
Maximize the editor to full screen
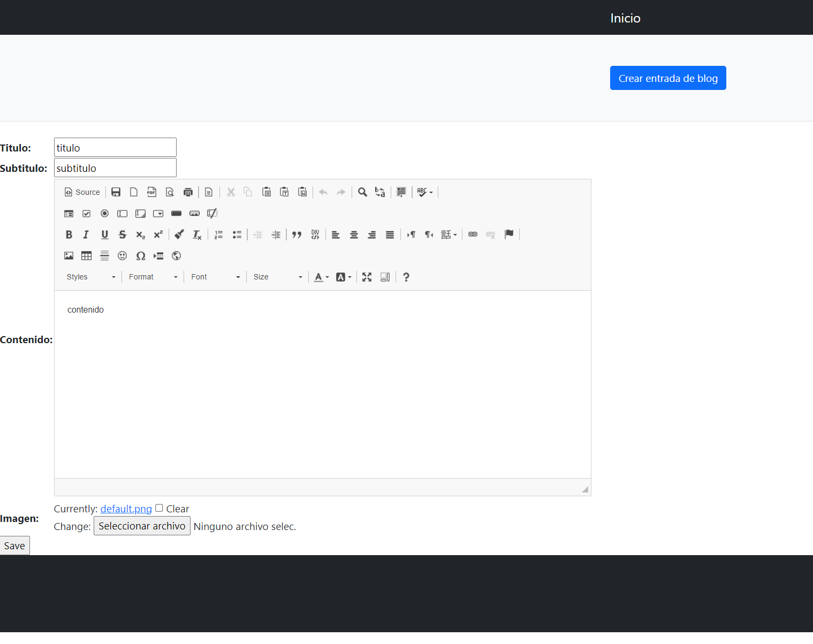click(367, 277)
